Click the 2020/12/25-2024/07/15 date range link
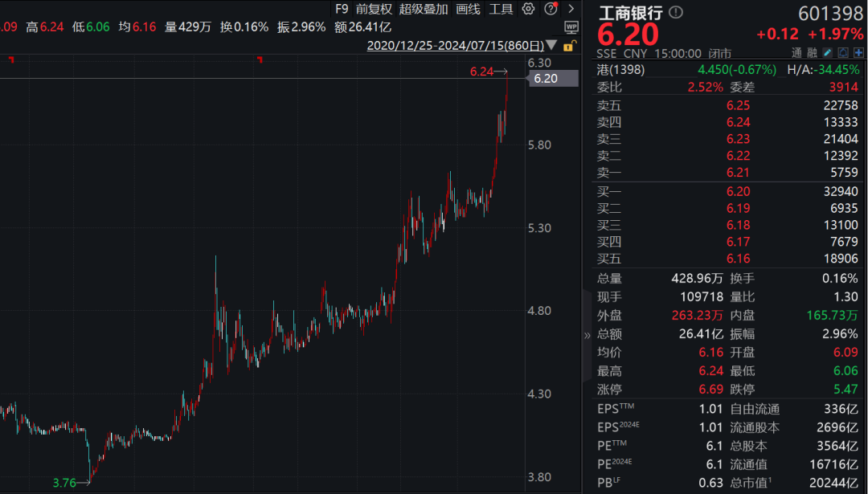The image size is (868, 494). 455,45
